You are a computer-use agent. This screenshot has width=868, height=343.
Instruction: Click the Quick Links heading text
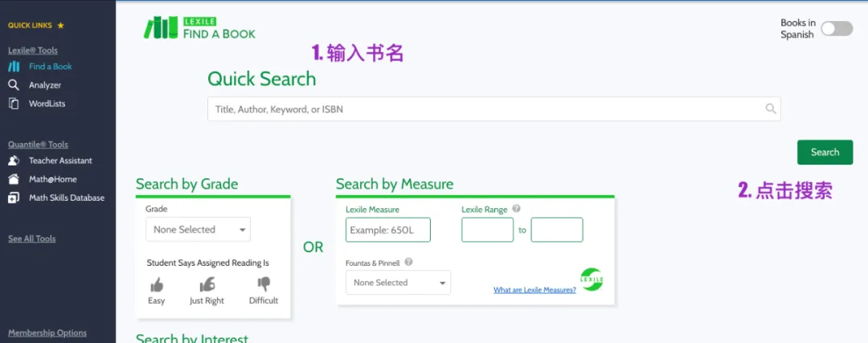(x=30, y=26)
